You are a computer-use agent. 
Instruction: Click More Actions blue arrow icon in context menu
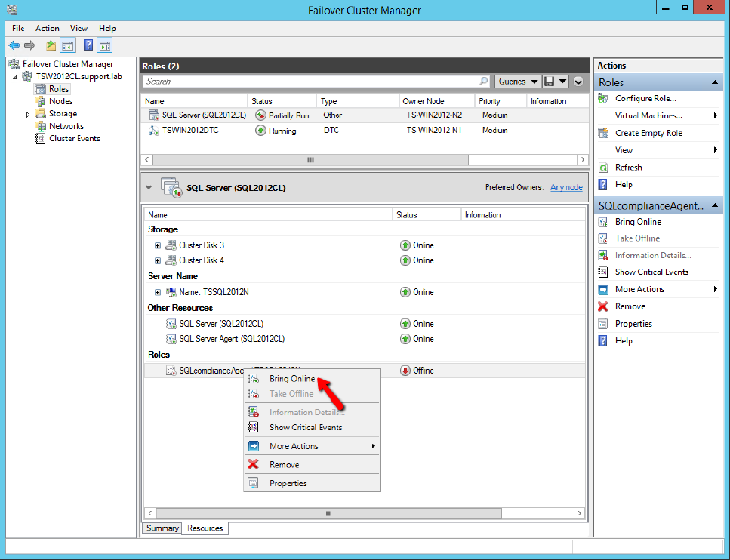[x=253, y=446]
